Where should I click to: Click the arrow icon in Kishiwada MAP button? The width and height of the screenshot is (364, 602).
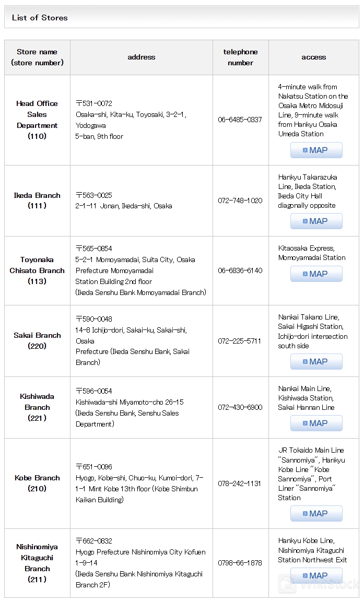coord(306,423)
